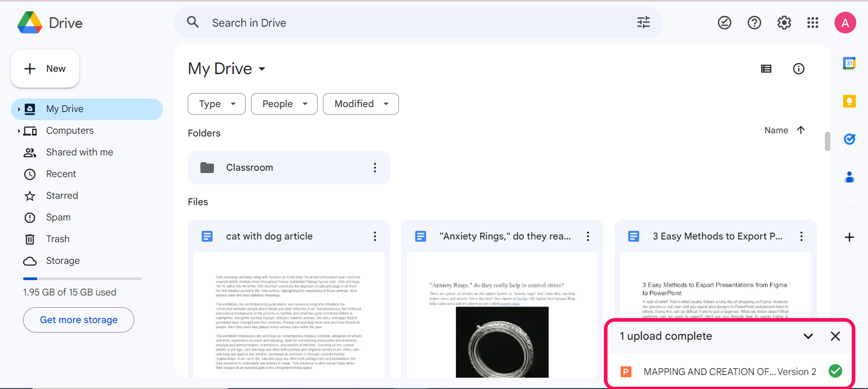Viewport: 868px width, 389px height.
Task: Open the Google apps grid
Action: pos(812,23)
